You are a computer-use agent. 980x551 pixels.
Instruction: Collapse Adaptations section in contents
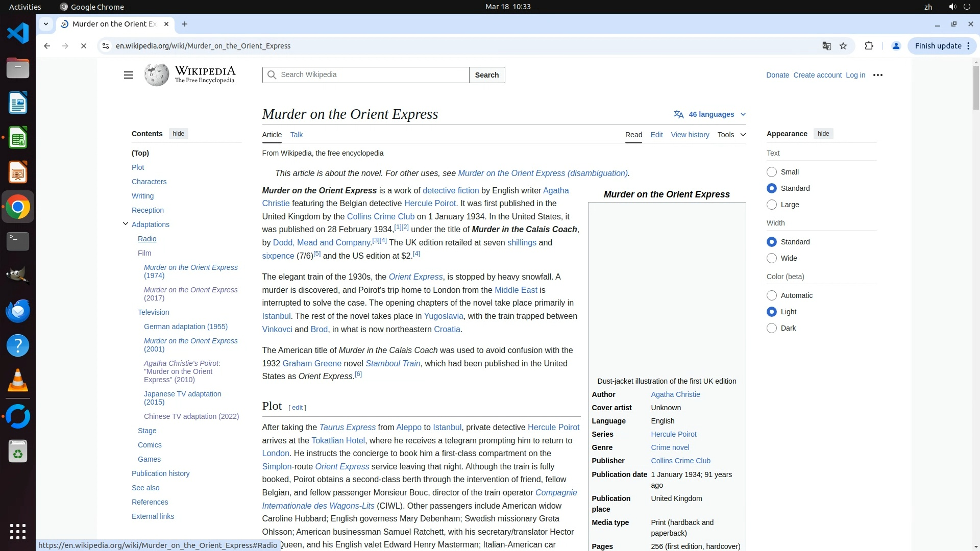pos(126,224)
